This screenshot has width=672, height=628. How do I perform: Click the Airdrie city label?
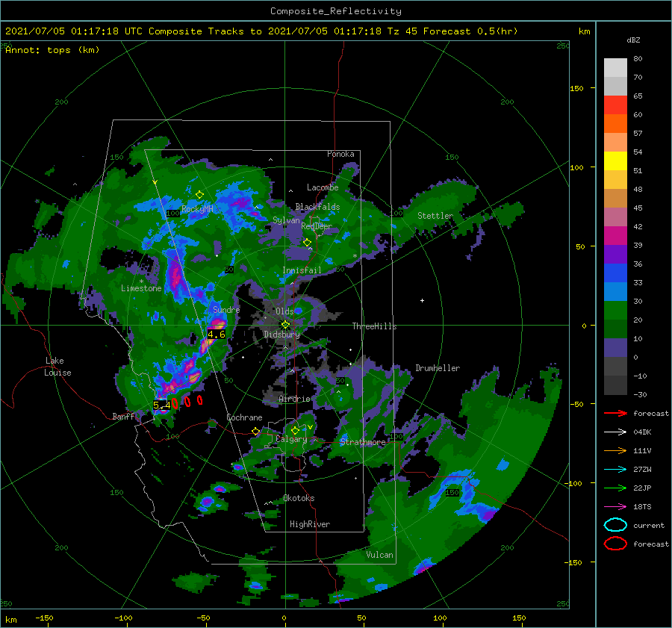294,399
